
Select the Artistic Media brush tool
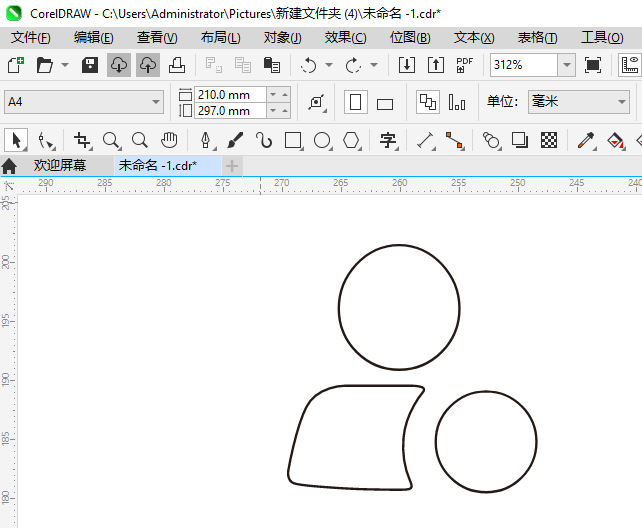235,140
